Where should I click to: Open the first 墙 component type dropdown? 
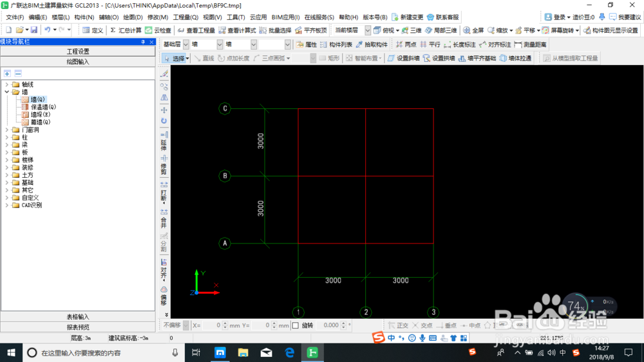coord(220,44)
